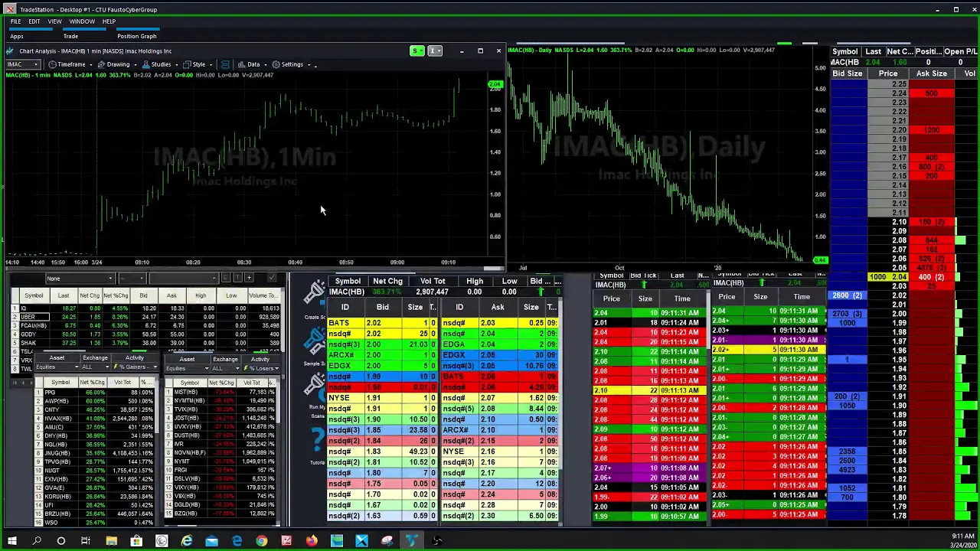Click Ask Size header in the Matrix
980x551 pixels.
pos(931,73)
